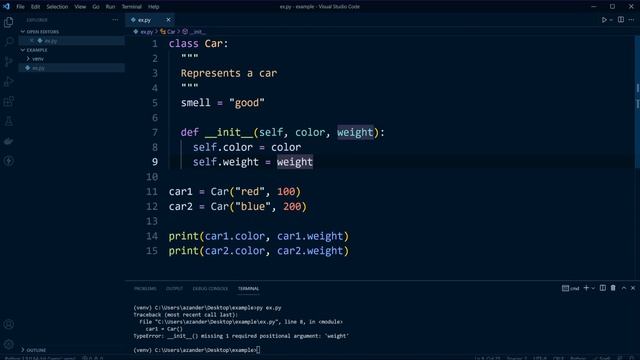Open the Run and Debug view
The width and height of the screenshot is (640, 360).
9,82
